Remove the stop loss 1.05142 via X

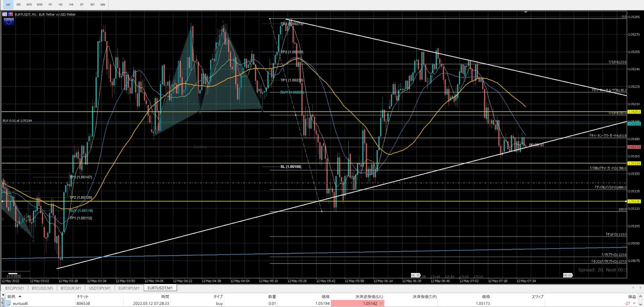pos(381,303)
